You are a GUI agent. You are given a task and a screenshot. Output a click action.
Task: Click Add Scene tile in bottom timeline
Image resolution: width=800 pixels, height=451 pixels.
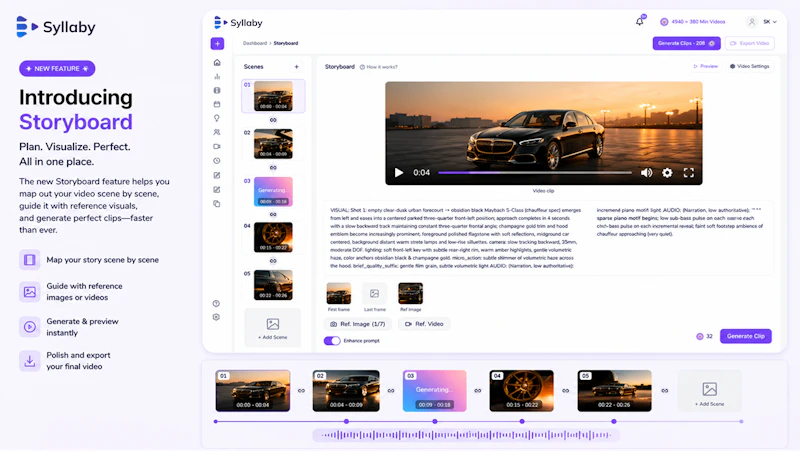pyautogui.click(x=709, y=391)
